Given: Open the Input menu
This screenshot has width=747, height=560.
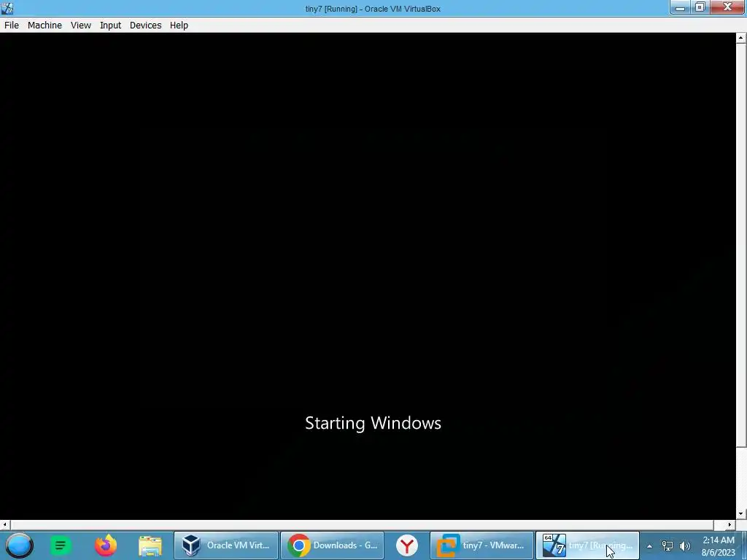Looking at the screenshot, I should pyautogui.click(x=110, y=26).
